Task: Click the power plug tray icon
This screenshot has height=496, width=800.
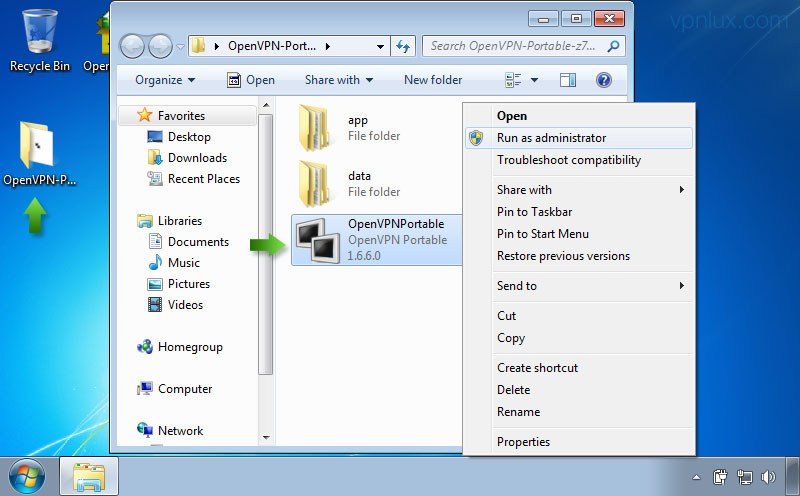Action: 720,478
